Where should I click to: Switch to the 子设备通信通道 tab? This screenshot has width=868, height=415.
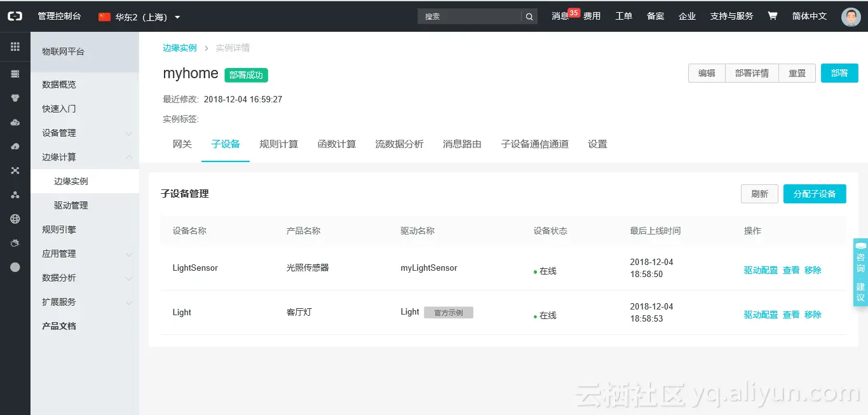click(x=534, y=144)
